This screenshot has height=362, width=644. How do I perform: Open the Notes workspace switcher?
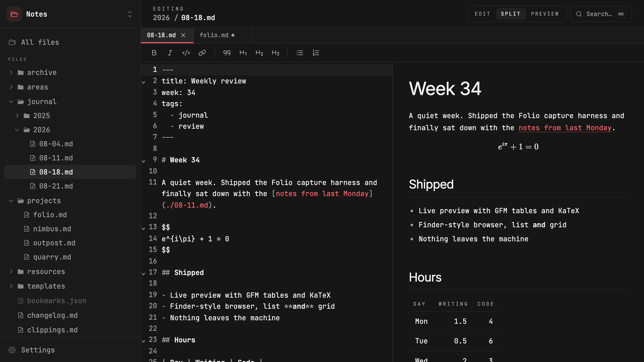coord(130,14)
